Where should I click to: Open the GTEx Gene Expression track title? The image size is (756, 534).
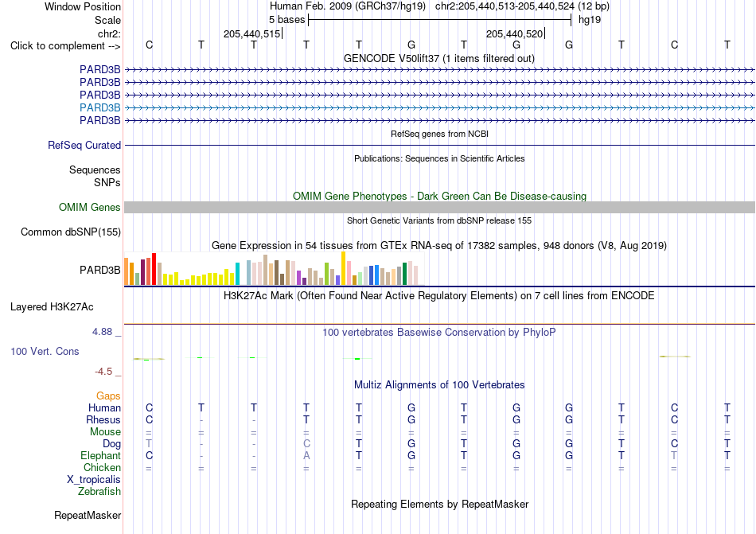pyautogui.click(x=438, y=245)
